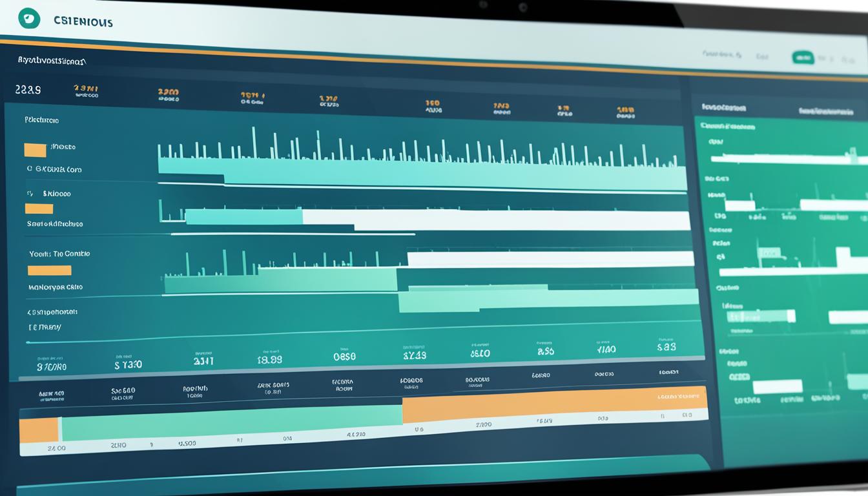
Task: Enable the third orange series toggle
Action: tap(49, 271)
